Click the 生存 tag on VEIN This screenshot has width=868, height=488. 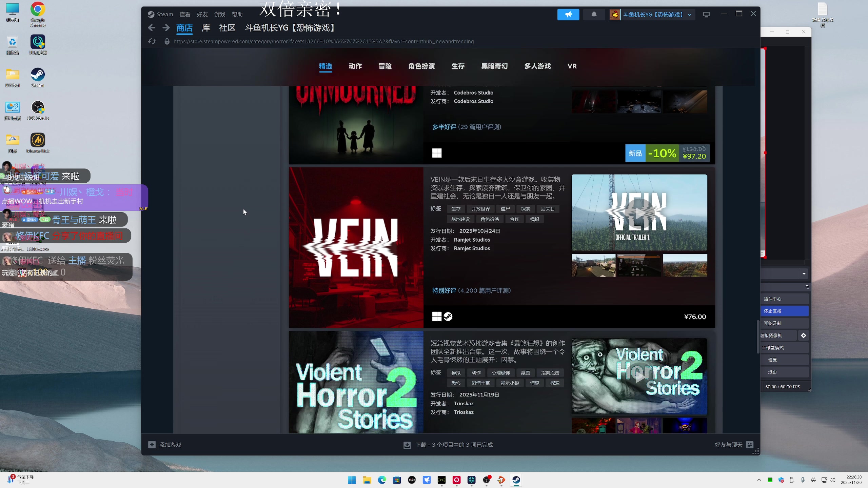(456, 209)
